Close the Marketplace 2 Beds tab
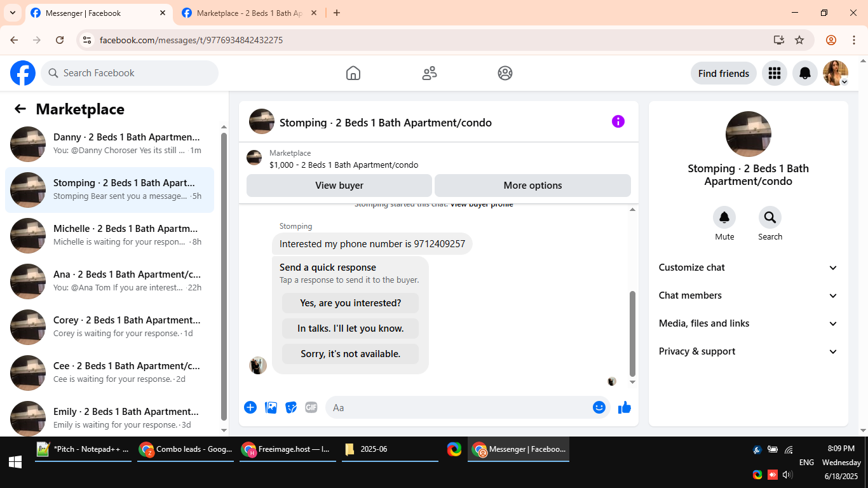The height and width of the screenshot is (488, 868). 313,13
